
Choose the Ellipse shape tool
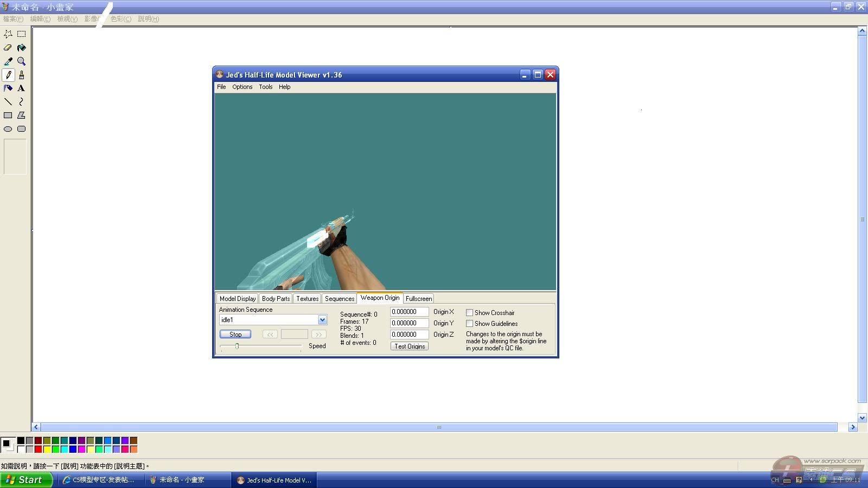click(8, 129)
